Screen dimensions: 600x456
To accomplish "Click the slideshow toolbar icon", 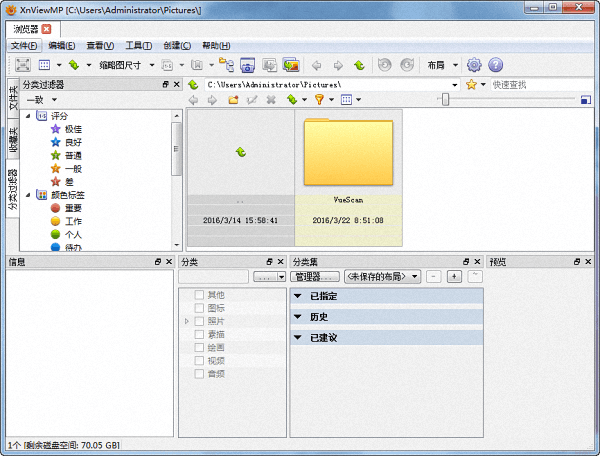I will [291, 65].
